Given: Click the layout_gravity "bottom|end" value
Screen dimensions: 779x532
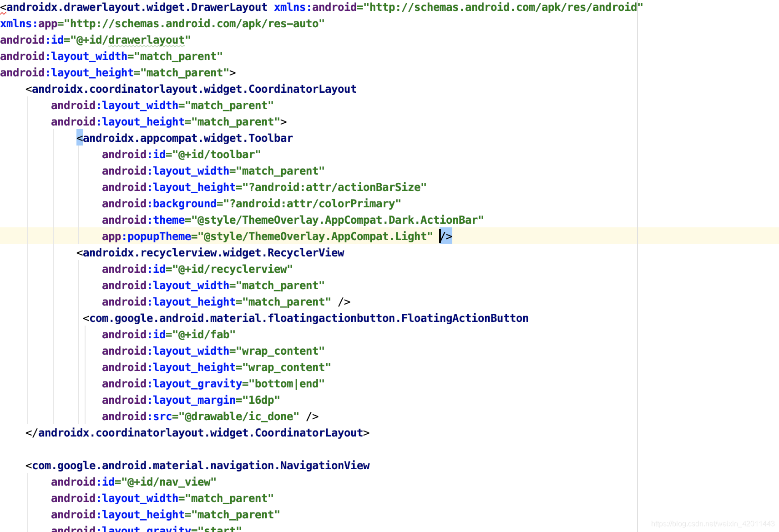Looking at the screenshot, I should [x=287, y=384].
